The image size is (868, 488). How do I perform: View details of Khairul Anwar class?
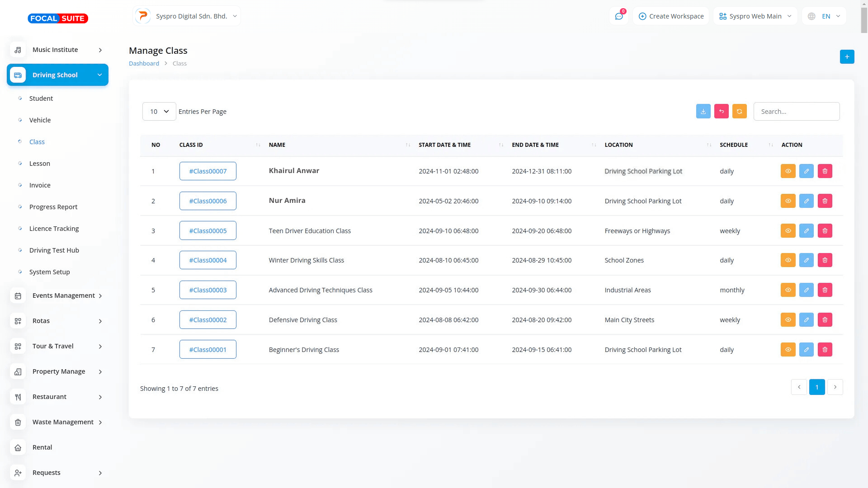pyautogui.click(x=788, y=171)
